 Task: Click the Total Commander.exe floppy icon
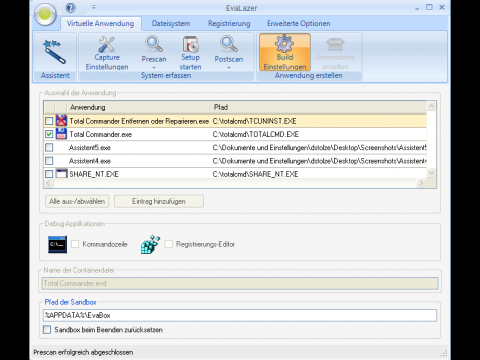(x=61, y=134)
